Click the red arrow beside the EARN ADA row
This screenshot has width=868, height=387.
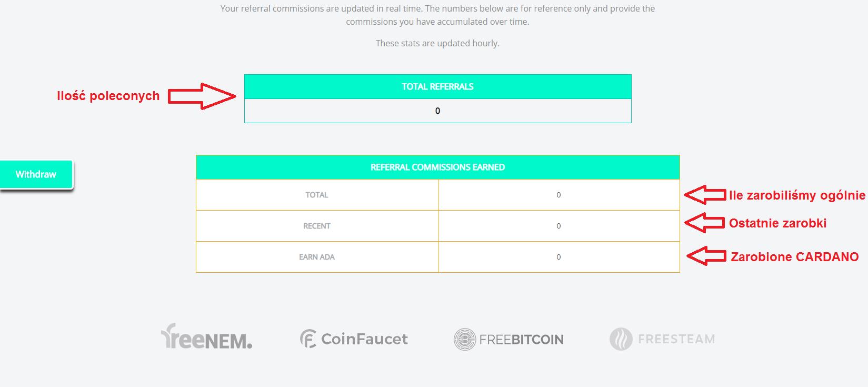pyautogui.click(x=706, y=256)
